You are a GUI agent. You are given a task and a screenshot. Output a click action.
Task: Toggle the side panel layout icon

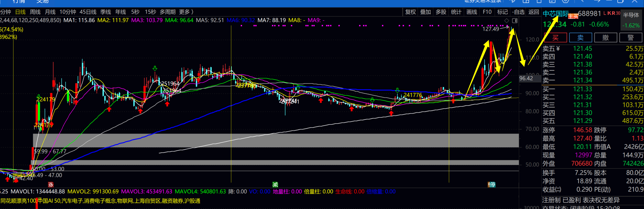[515, 21]
